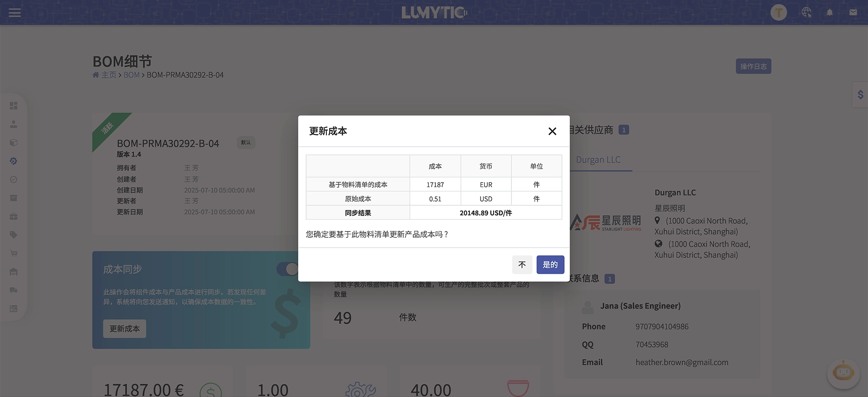Click the 17187 cost cell

click(x=435, y=184)
